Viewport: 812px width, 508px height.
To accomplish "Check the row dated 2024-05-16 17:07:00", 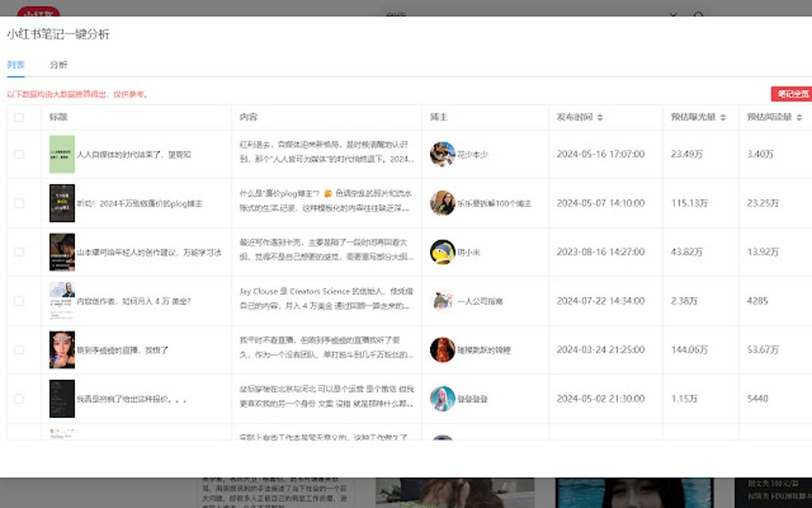I will pos(19,154).
